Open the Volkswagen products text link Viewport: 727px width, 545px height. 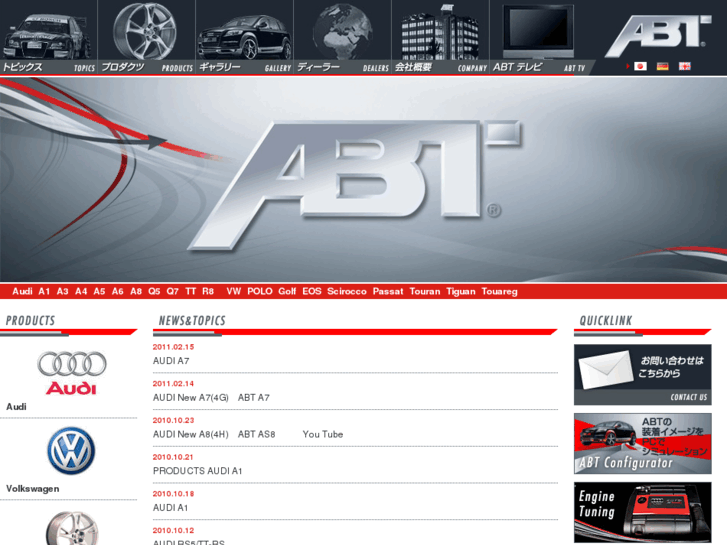pyautogui.click(x=32, y=489)
